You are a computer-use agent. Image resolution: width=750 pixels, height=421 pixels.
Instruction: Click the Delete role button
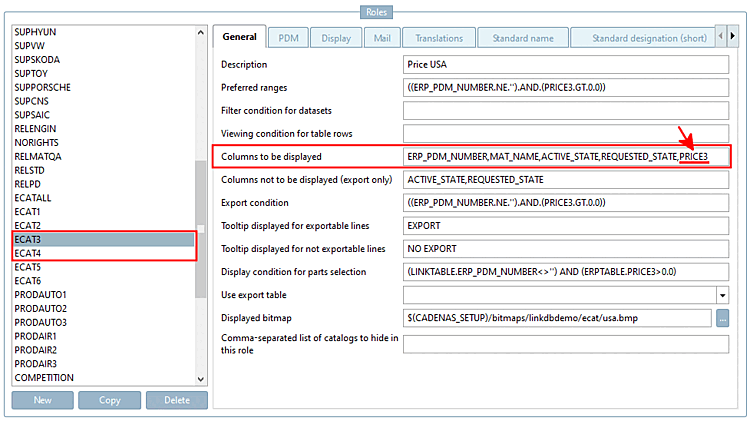[177, 400]
